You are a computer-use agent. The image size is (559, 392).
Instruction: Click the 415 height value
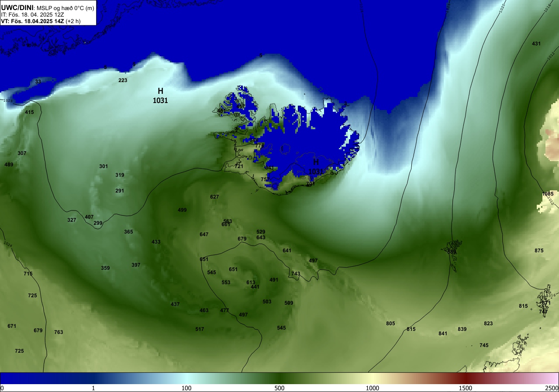coord(29,112)
